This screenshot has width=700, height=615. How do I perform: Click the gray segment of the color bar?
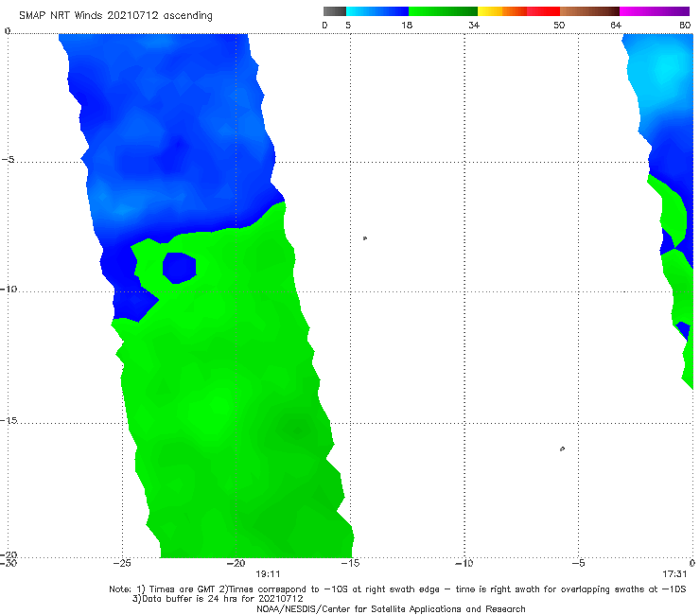334,11
